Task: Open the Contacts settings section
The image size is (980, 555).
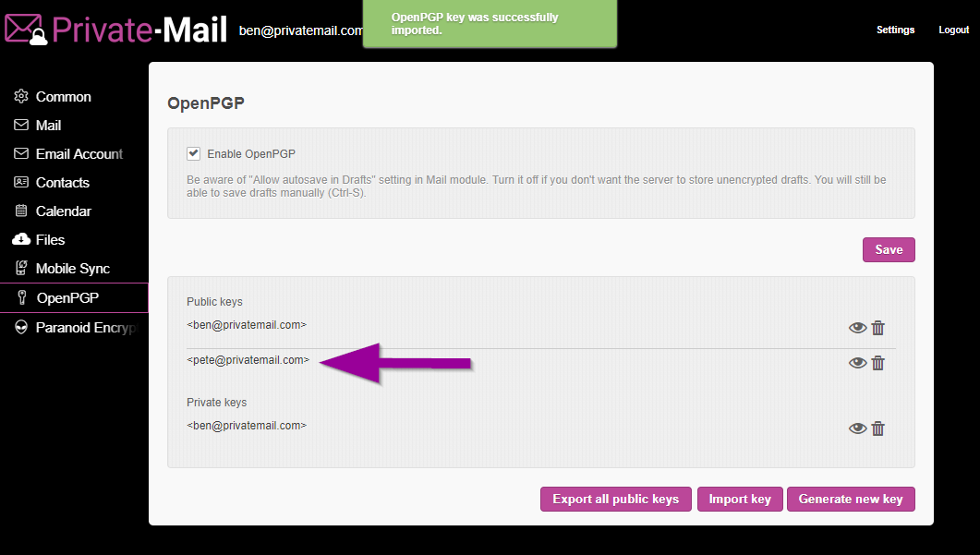Action: click(62, 183)
